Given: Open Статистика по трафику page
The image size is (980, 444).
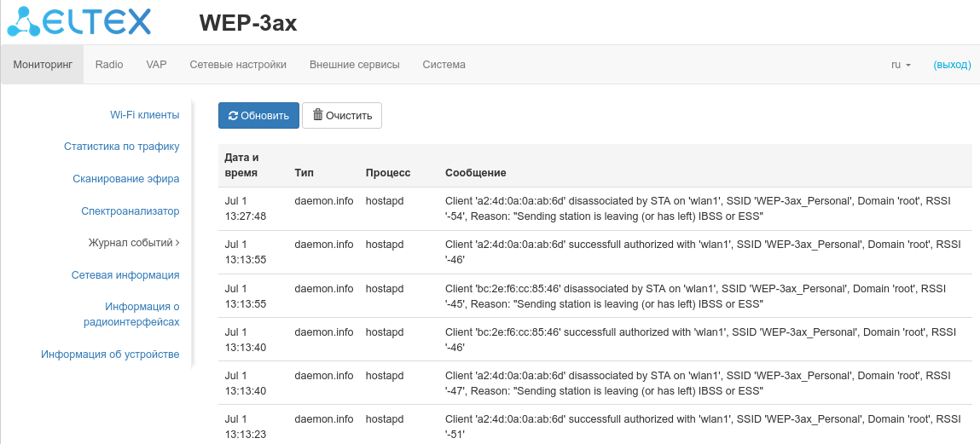Looking at the screenshot, I should [x=121, y=147].
